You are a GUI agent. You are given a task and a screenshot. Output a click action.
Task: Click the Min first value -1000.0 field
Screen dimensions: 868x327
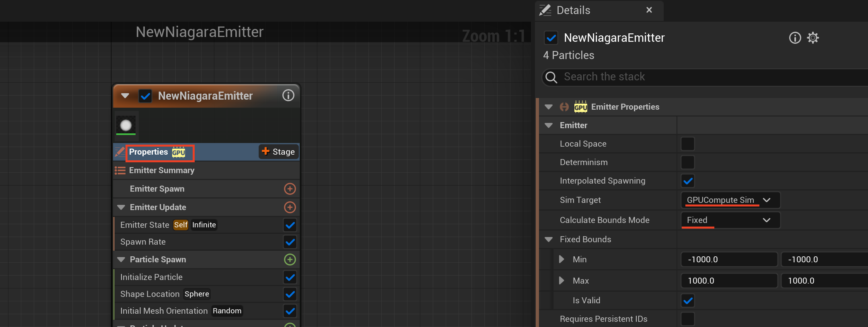pos(729,260)
